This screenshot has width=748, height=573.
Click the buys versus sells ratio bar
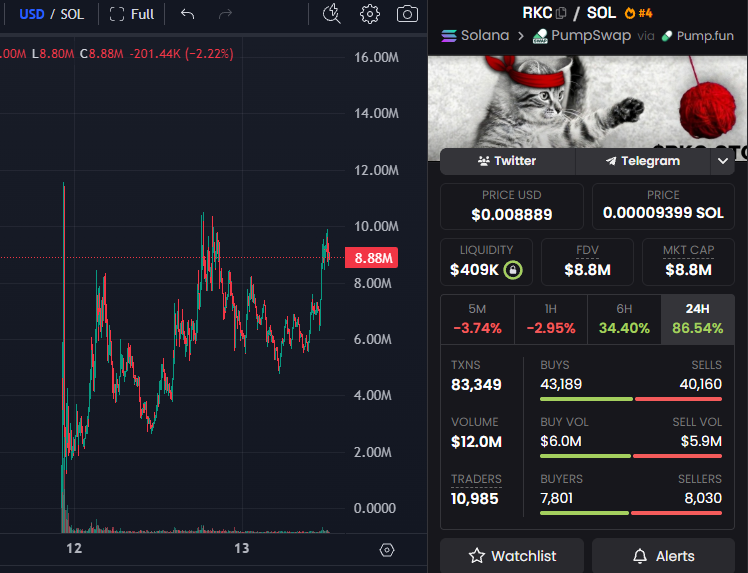pos(631,399)
